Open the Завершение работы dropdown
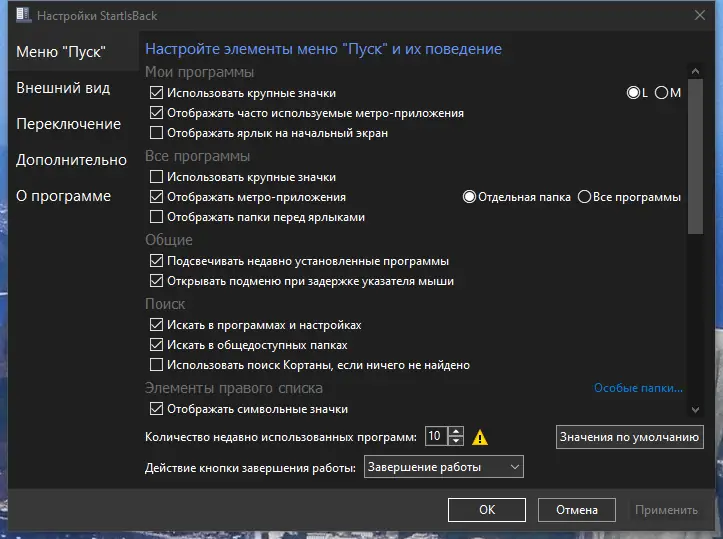The width and height of the screenshot is (723, 539). point(444,467)
